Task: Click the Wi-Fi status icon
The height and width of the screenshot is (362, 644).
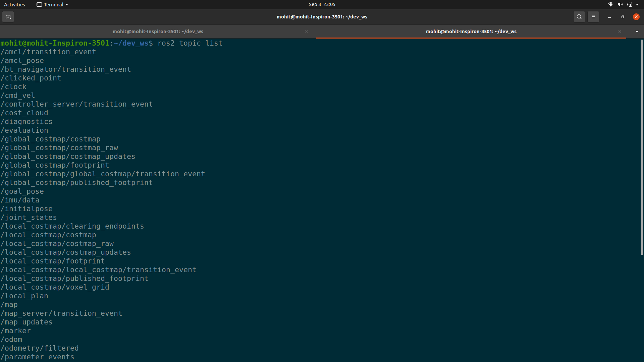Action: tap(610, 4)
